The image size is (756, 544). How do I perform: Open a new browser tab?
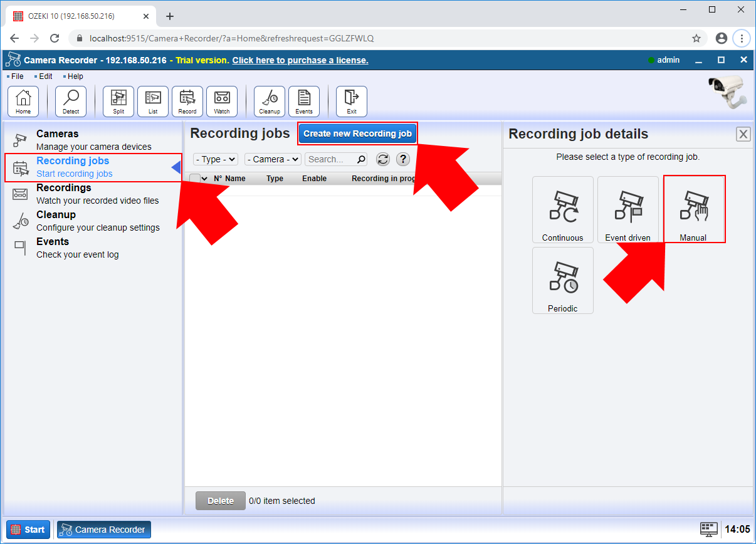(x=170, y=16)
